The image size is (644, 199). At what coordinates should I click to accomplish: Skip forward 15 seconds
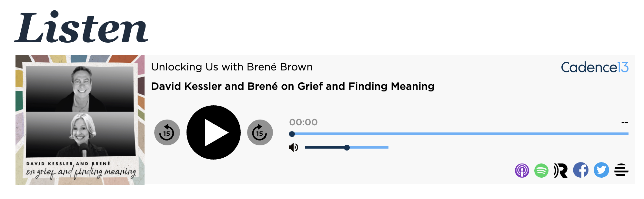(x=260, y=132)
